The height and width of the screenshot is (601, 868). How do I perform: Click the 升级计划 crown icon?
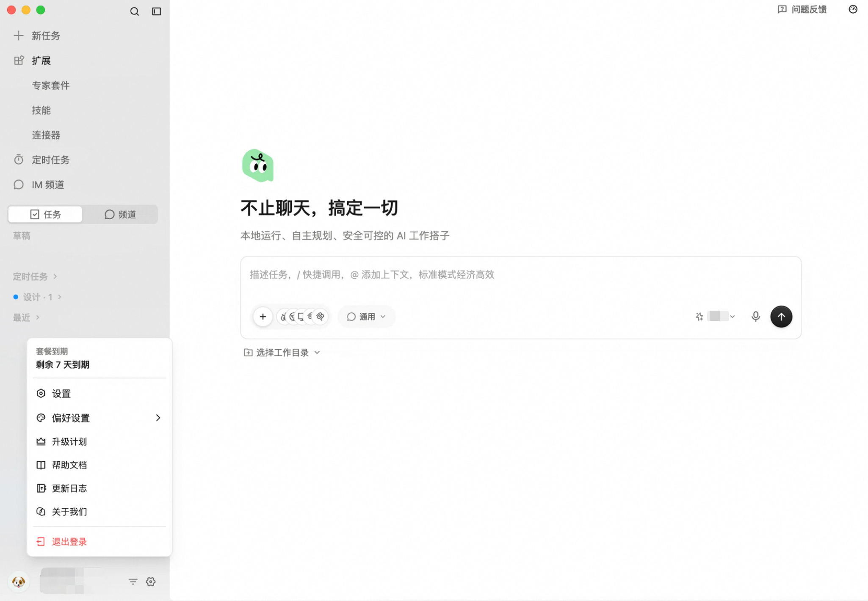[x=41, y=441]
